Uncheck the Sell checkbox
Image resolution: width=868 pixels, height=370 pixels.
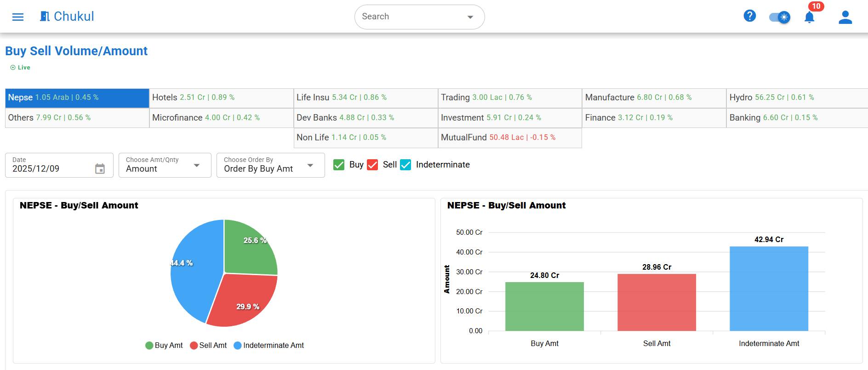[372, 165]
